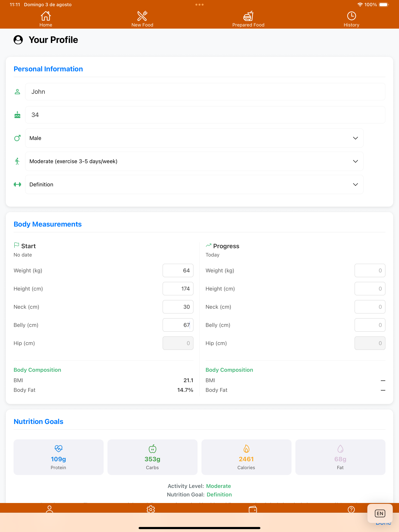This screenshot has width=399, height=532.
Task: Tap the battery status indicator
Action: coord(384,5)
